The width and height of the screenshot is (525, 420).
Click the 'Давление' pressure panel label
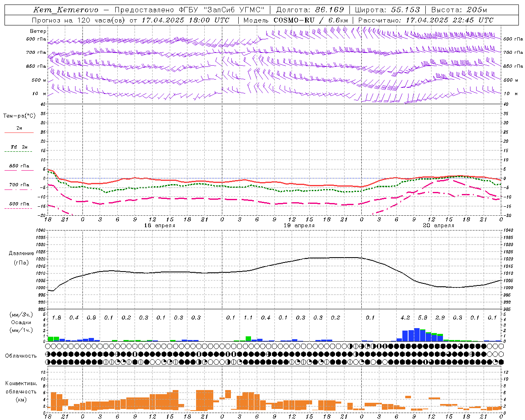[21, 253]
